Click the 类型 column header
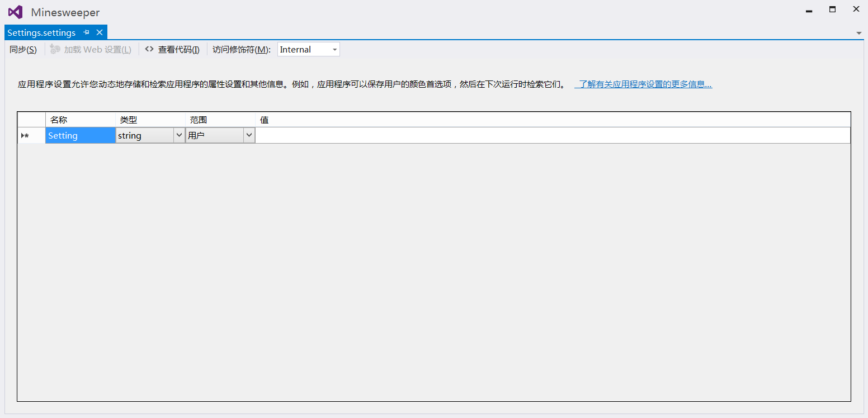 150,120
